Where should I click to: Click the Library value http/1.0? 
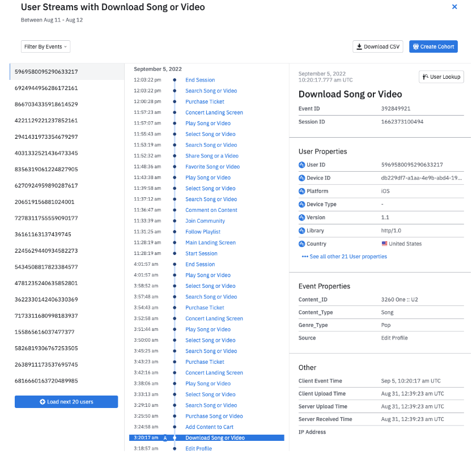click(391, 231)
